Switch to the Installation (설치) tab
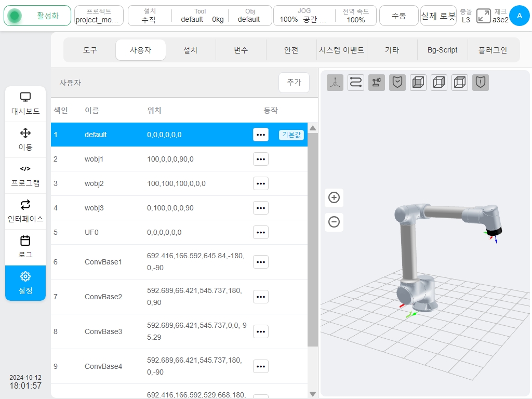 pyautogui.click(x=190, y=50)
